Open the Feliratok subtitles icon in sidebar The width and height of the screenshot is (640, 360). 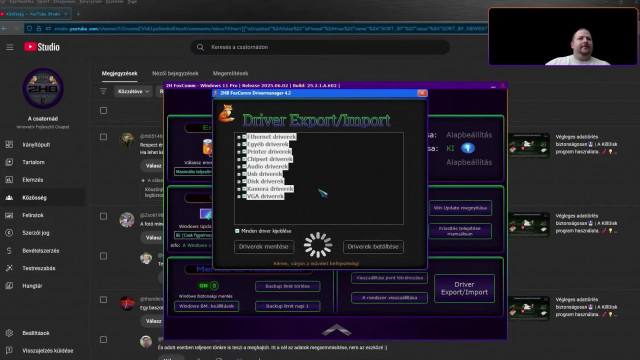tap(9, 215)
